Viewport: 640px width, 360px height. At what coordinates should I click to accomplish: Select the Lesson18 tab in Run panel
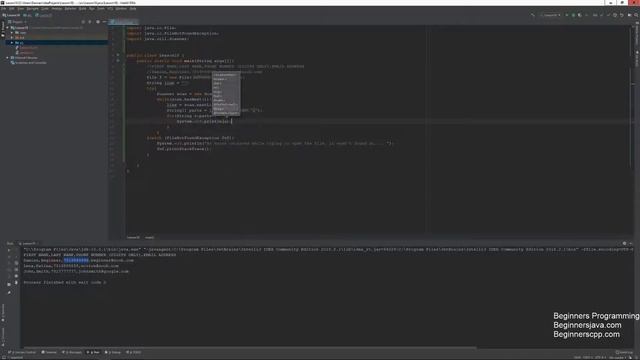click(29, 243)
